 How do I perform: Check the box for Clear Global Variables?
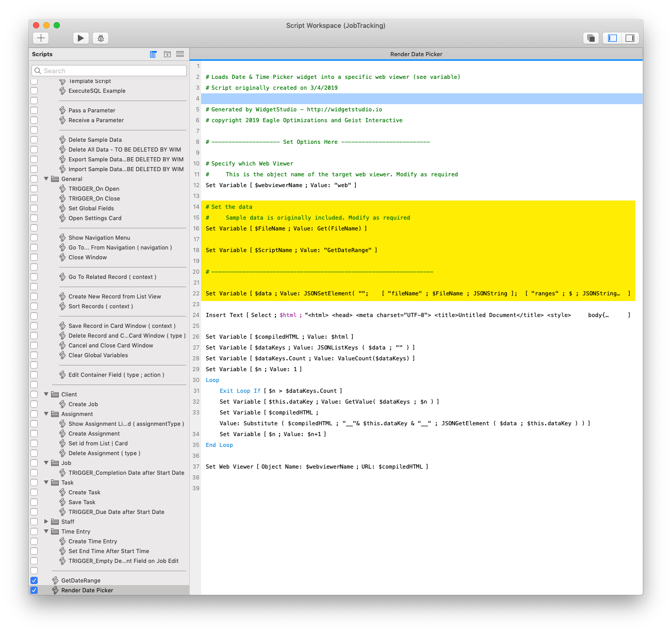click(x=34, y=355)
